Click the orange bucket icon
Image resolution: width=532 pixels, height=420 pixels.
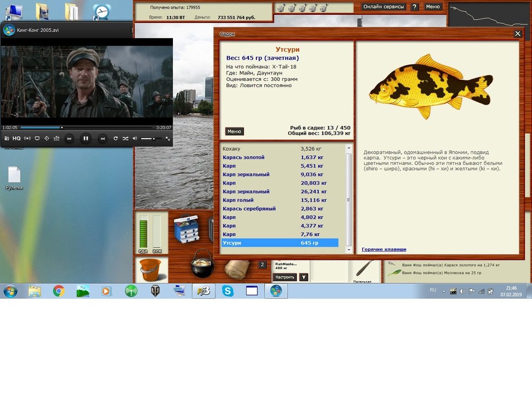tap(151, 270)
